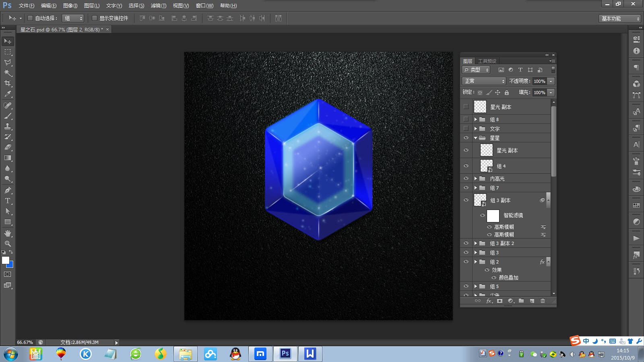This screenshot has height=362, width=644.
Task: Swap foreground and background colors
Action: (x=11, y=252)
